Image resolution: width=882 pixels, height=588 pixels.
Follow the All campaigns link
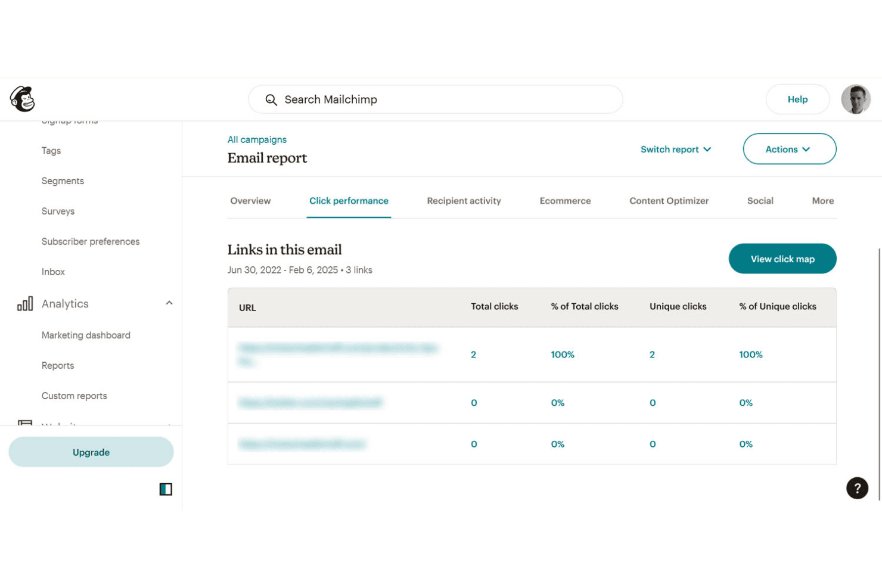[x=257, y=139]
